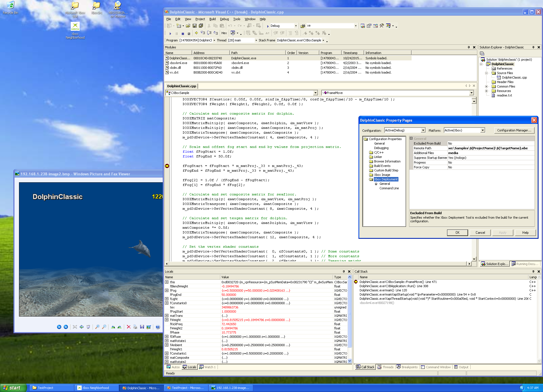543x392 pixels.
Task: Open the Platform Active(Xbox) dropdown
Action: pyautogui.click(x=483, y=130)
